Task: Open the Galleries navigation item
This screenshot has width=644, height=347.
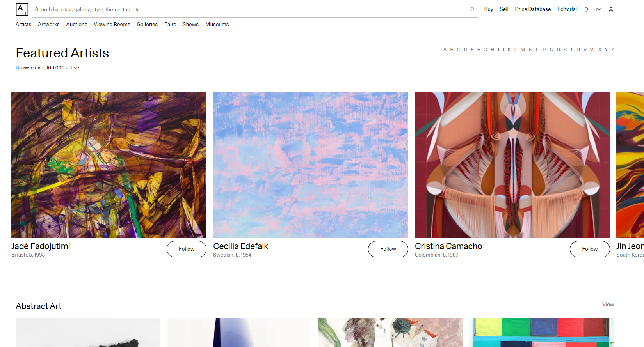Action: coord(147,24)
